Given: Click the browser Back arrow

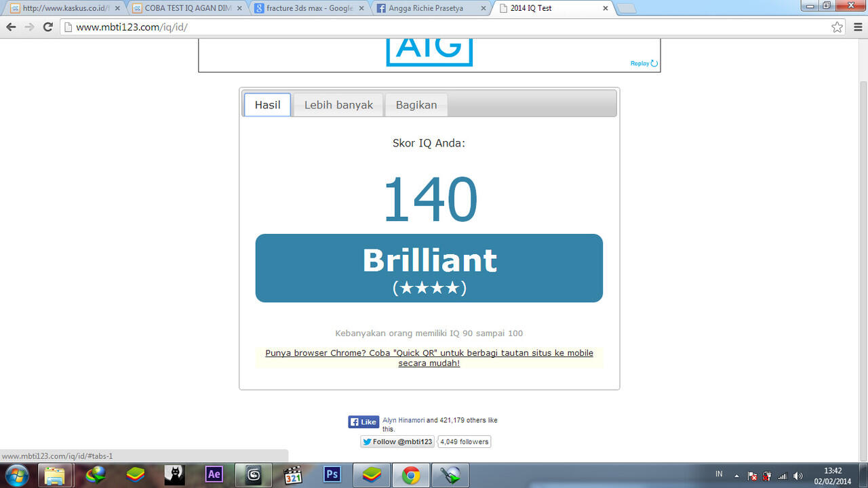Looking at the screenshot, I should 11,27.
